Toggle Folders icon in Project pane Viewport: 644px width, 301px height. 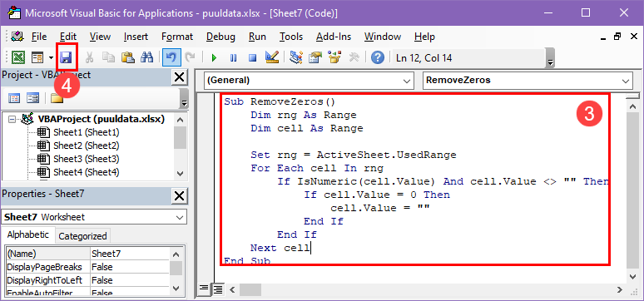57,98
